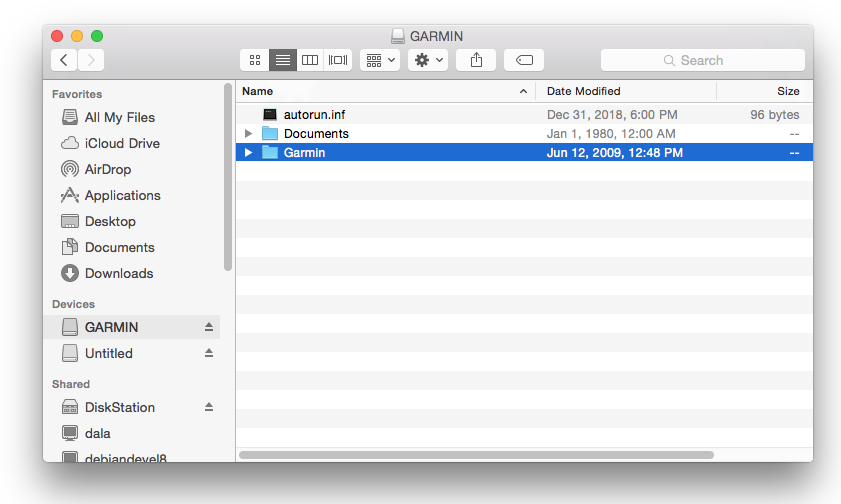Image resolution: width=841 pixels, height=504 pixels.
Task: Eject the Untitled volume
Action: click(209, 353)
